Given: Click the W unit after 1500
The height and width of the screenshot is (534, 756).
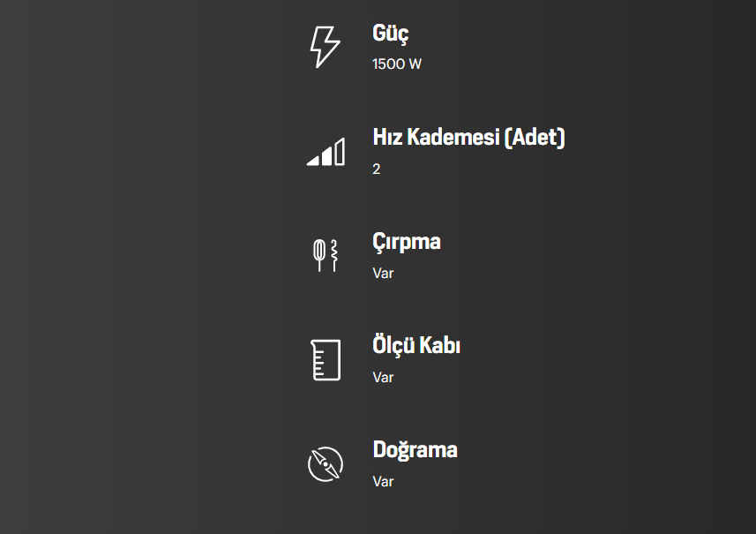Looking at the screenshot, I should pos(415,64).
